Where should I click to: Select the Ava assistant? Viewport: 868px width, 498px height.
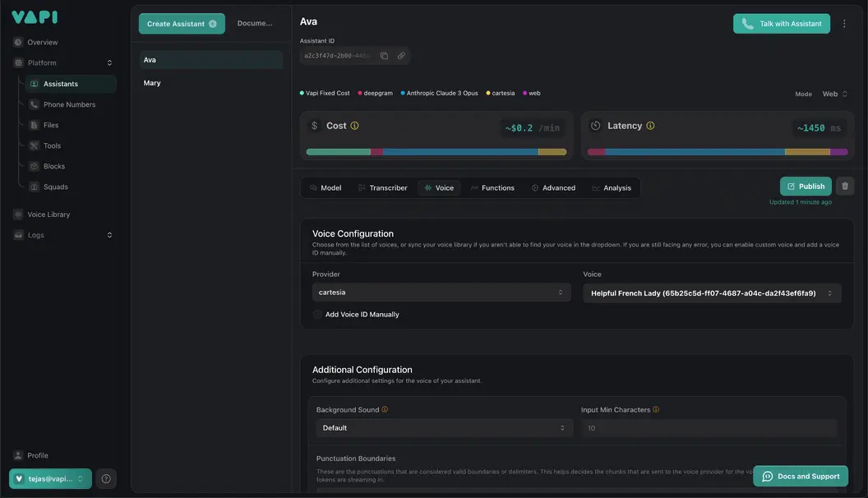pos(210,60)
